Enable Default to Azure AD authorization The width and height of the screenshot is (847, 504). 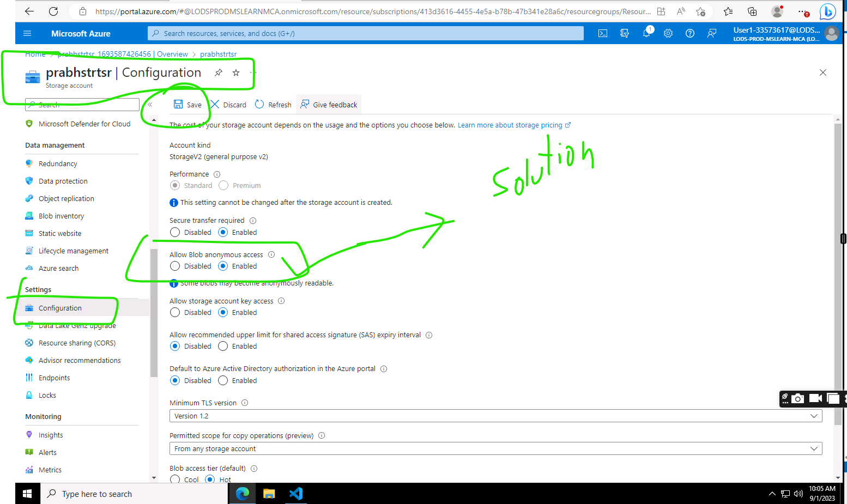click(223, 380)
